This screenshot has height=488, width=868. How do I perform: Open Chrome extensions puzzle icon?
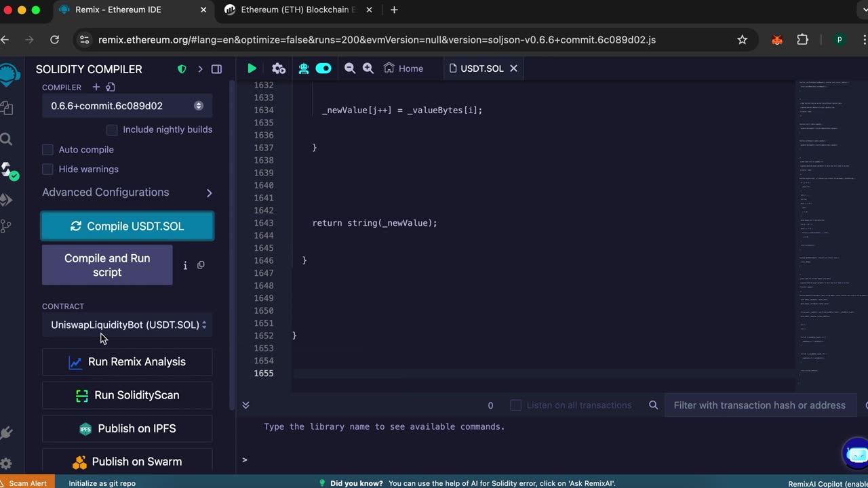point(803,40)
